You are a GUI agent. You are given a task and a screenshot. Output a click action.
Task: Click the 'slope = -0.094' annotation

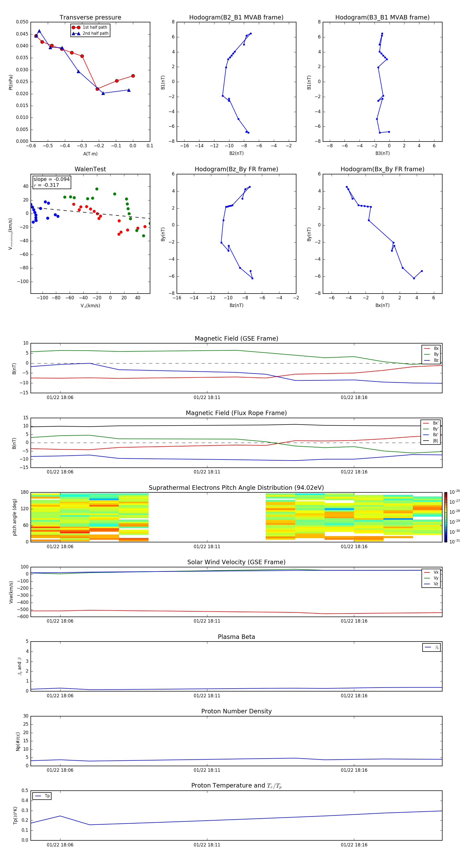click(52, 179)
